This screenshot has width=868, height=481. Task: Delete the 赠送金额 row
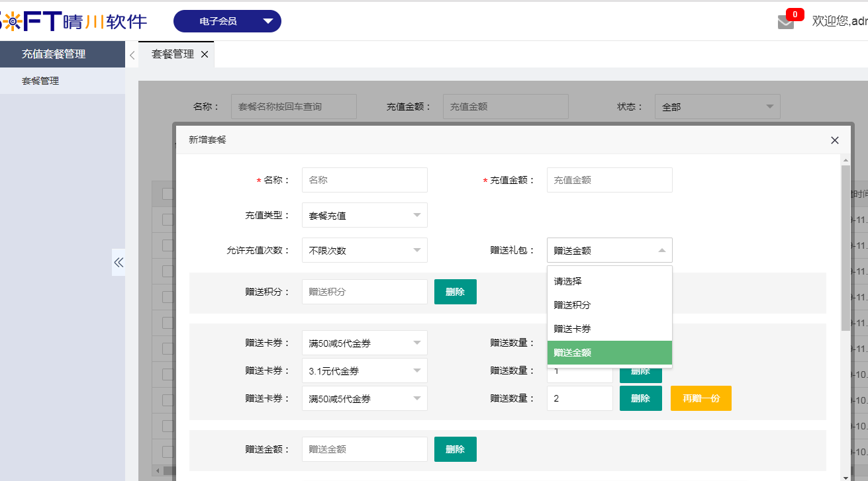[x=455, y=449]
